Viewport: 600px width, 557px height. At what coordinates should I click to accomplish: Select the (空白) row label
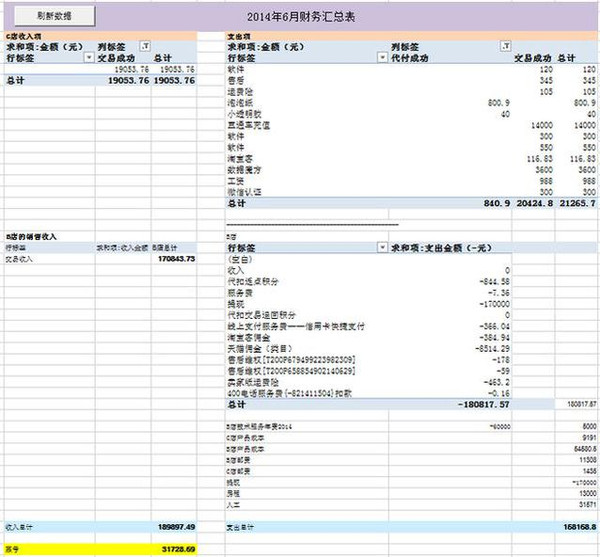[x=240, y=259]
